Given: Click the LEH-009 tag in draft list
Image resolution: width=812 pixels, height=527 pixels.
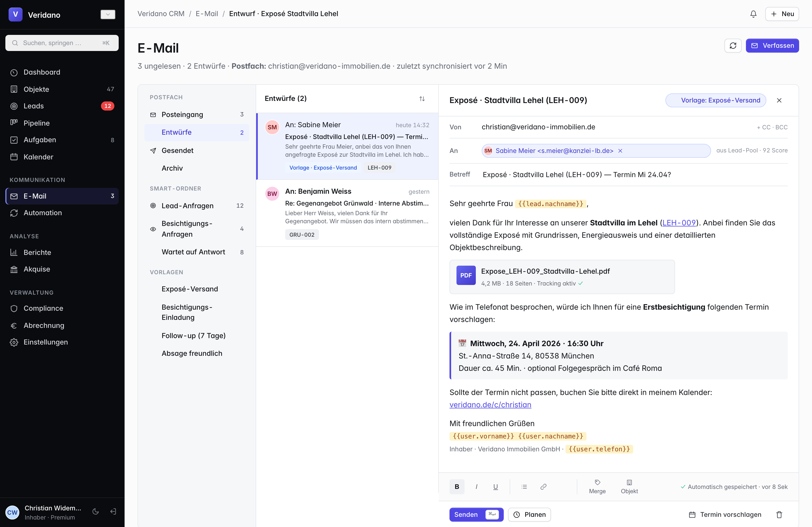Looking at the screenshot, I should point(379,168).
